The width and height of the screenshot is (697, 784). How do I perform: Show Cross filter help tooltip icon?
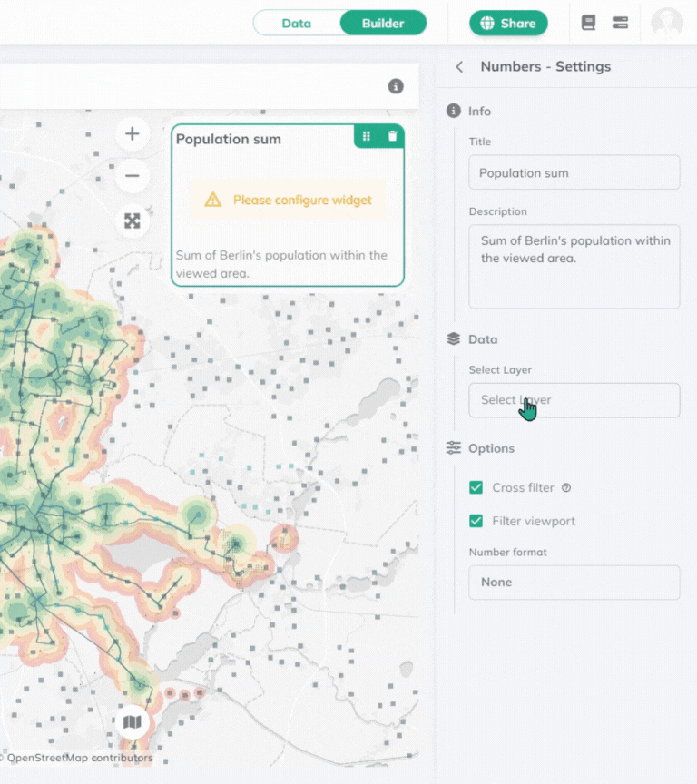(566, 488)
